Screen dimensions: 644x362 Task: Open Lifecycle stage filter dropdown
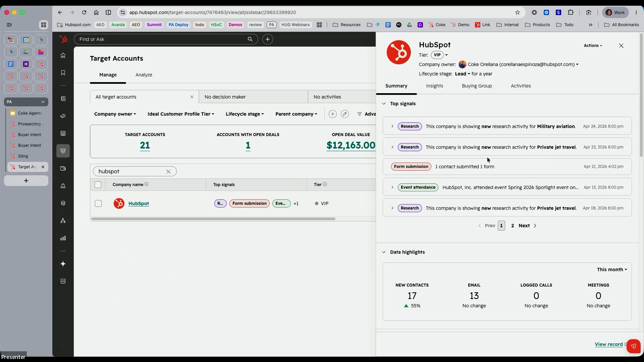click(245, 114)
